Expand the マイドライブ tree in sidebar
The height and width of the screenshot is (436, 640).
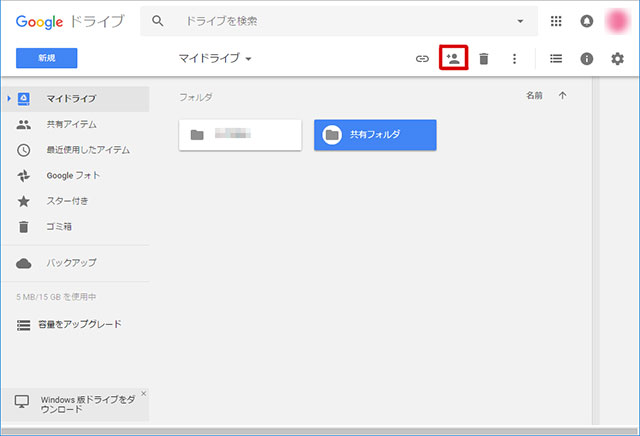pos(9,98)
